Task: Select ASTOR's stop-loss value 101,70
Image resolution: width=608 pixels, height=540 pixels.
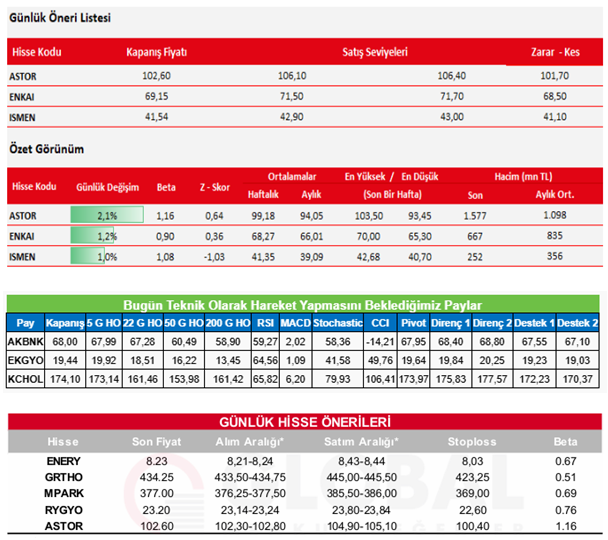Action: point(555,76)
